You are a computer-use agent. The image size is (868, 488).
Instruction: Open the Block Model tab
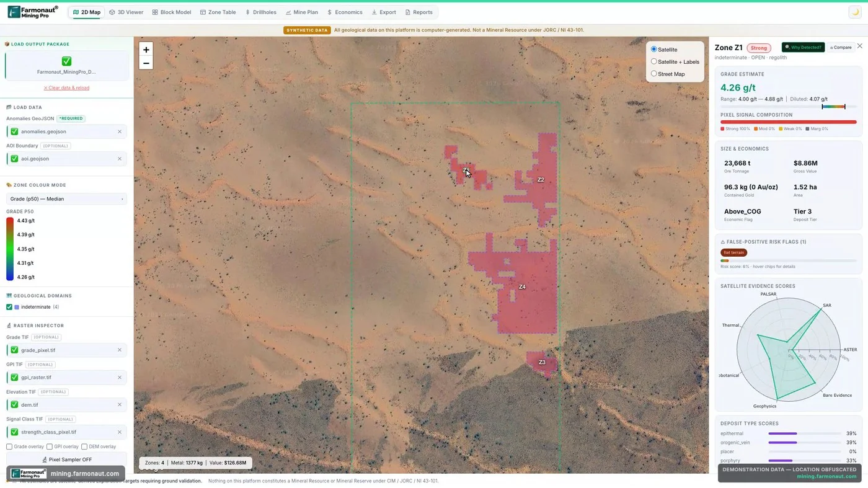pyautogui.click(x=172, y=12)
